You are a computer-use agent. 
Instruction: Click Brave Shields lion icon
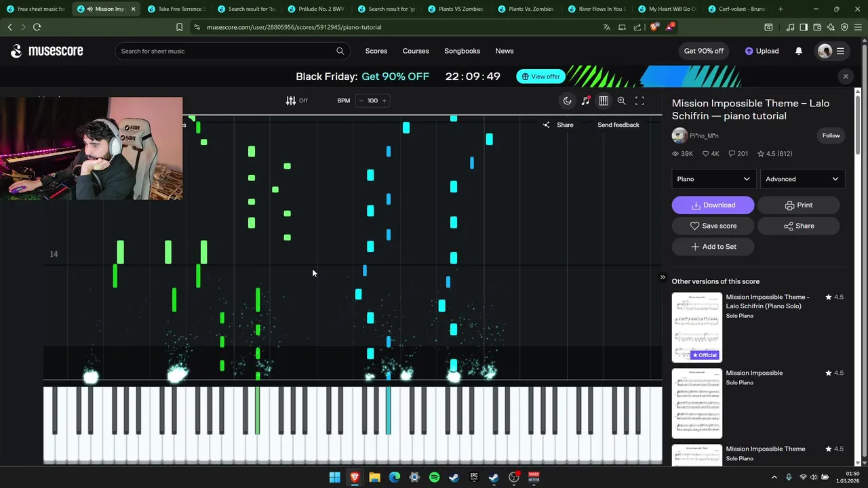654,27
